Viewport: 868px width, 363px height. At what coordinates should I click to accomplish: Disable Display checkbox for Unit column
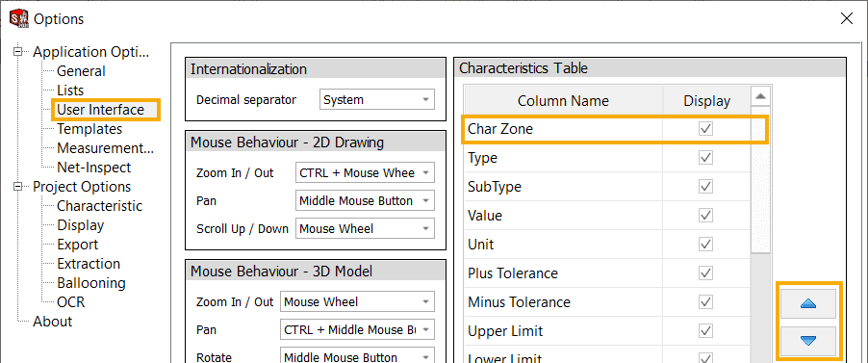705,245
